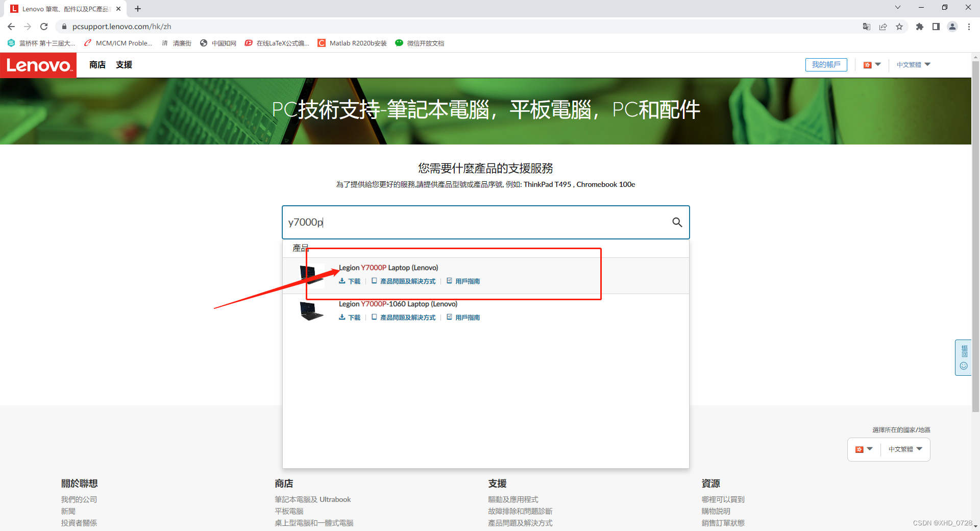Open footer link 銷售訂單狀態
Screen dimensions: 980x531
(x=723, y=523)
